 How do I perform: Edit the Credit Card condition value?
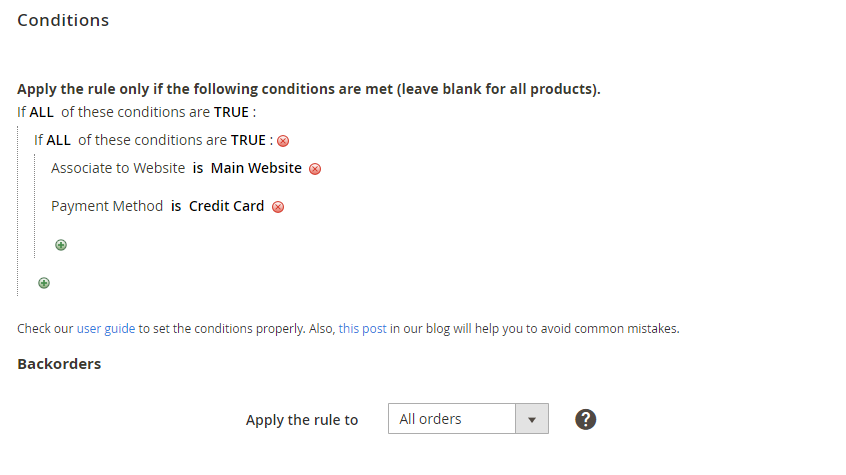227,206
